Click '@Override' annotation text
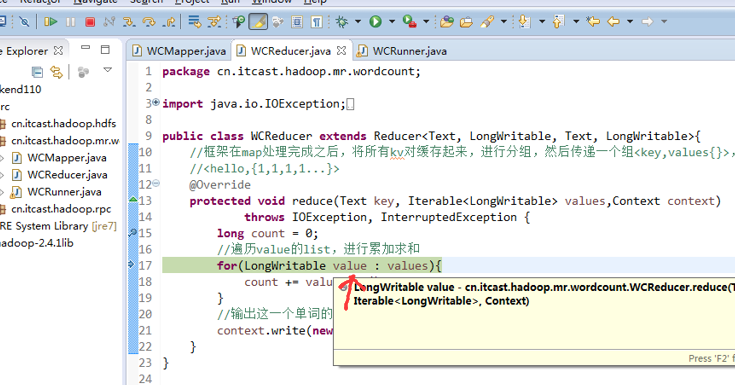The height and width of the screenshot is (385, 735). tap(220, 184)
